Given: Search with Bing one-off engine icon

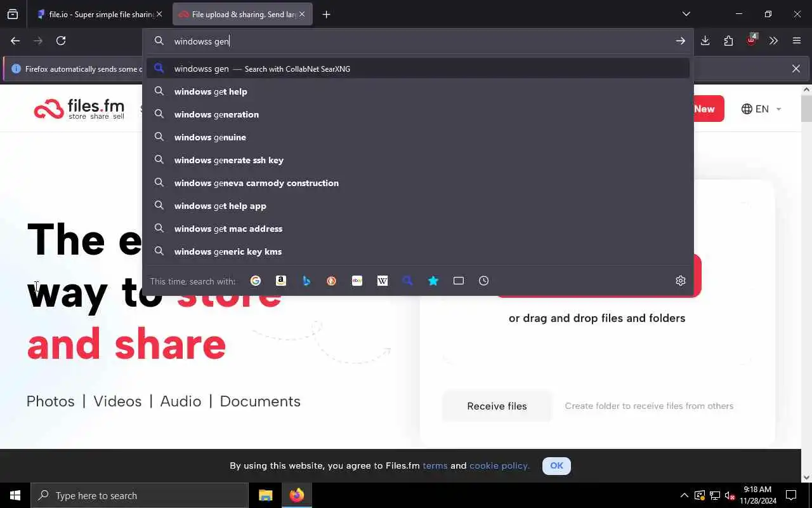Looking at the screenshot, I should tap(306, 281).
